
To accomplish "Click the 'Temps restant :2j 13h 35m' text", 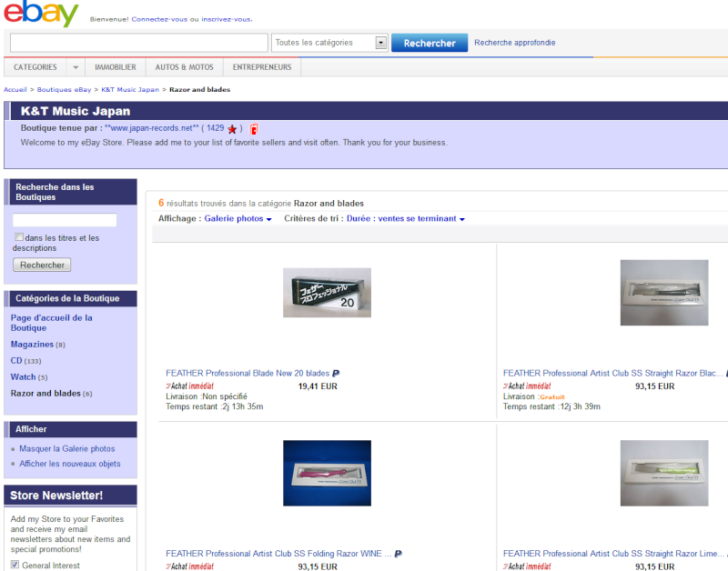I will [x=215, y=406].
